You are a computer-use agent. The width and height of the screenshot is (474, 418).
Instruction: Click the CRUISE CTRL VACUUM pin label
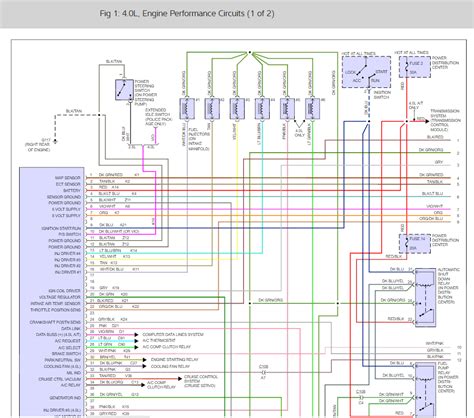click(60, 379)
